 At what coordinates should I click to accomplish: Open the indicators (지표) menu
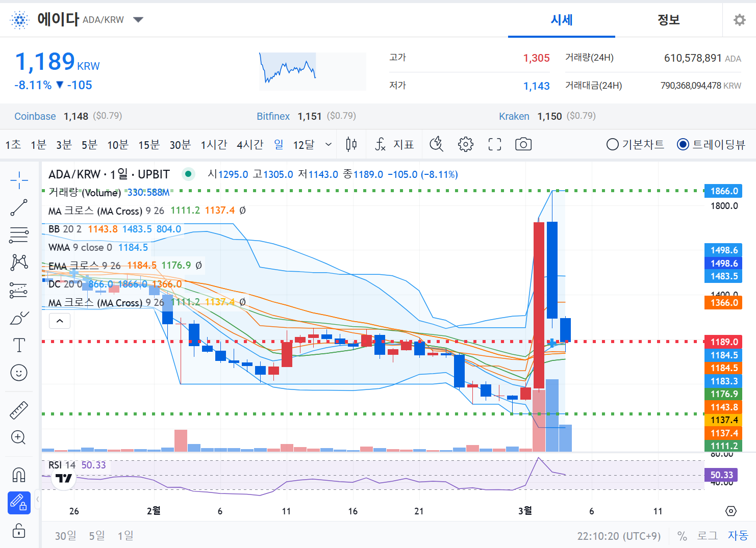click(x=394, y=144)
